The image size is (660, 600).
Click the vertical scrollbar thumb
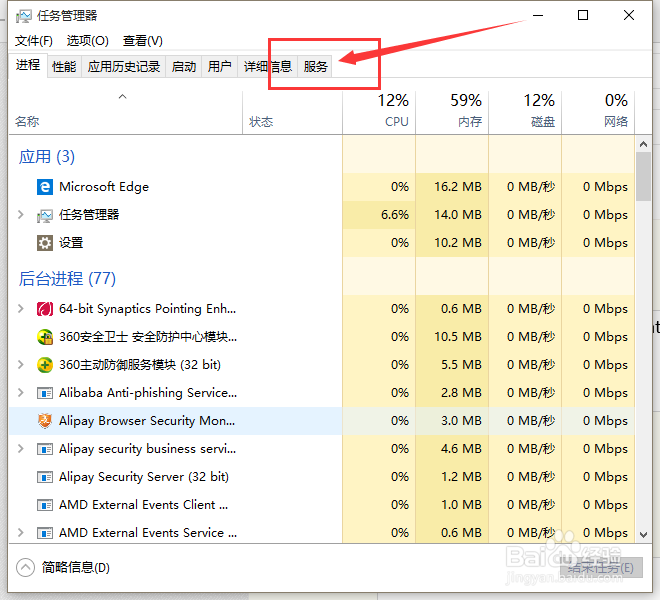point(643,177)
